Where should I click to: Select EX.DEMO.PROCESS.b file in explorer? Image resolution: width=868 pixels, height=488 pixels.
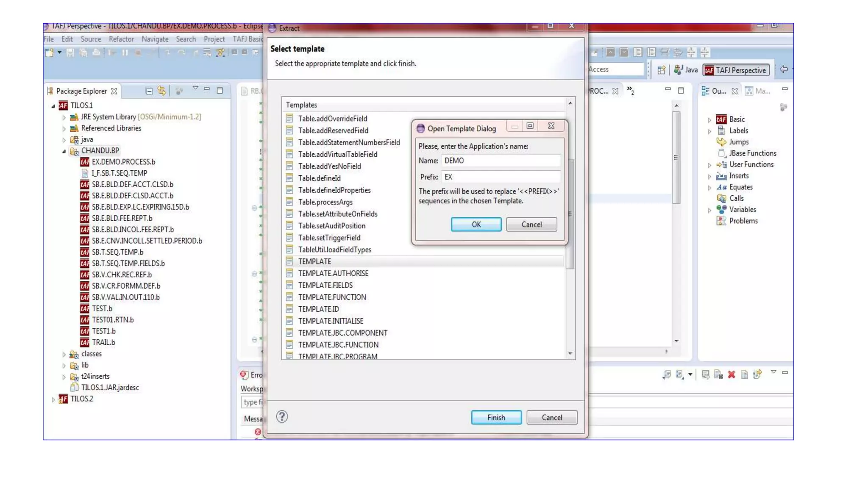click(123, 162)
